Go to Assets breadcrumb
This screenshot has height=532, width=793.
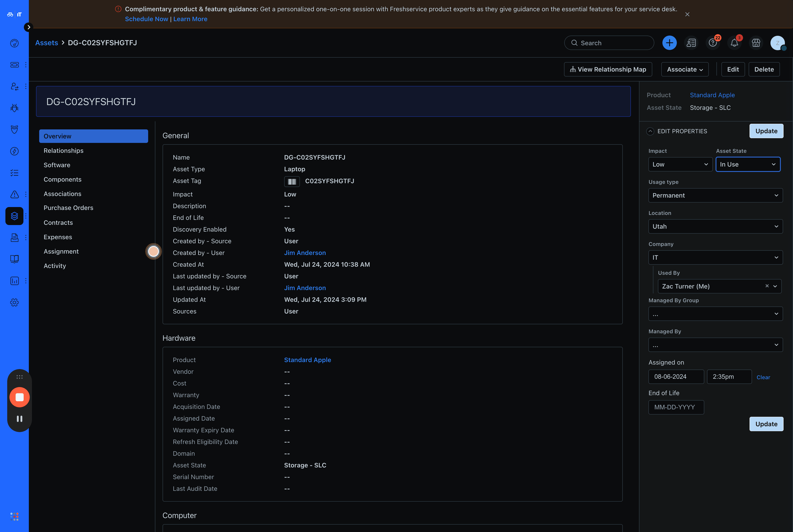47,43
